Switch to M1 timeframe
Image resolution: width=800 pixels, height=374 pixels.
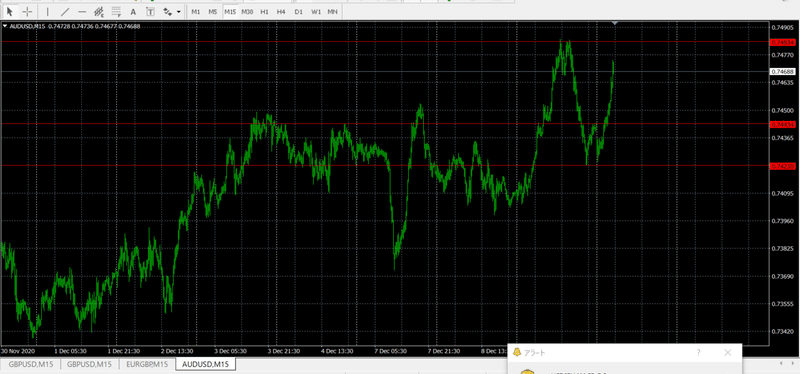196,11
